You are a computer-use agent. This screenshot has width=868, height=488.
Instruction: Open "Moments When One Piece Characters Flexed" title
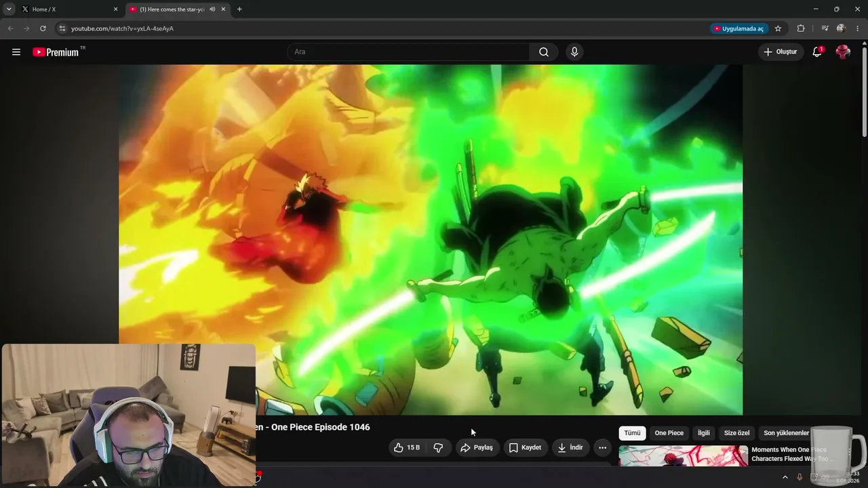click(793, 454)
